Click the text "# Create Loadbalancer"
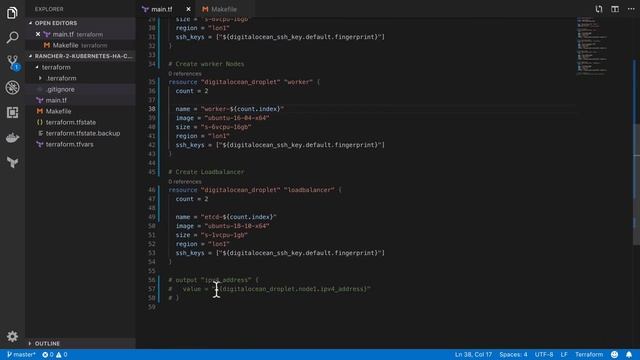This screenshot has width=640, height=360. [206, 172]
